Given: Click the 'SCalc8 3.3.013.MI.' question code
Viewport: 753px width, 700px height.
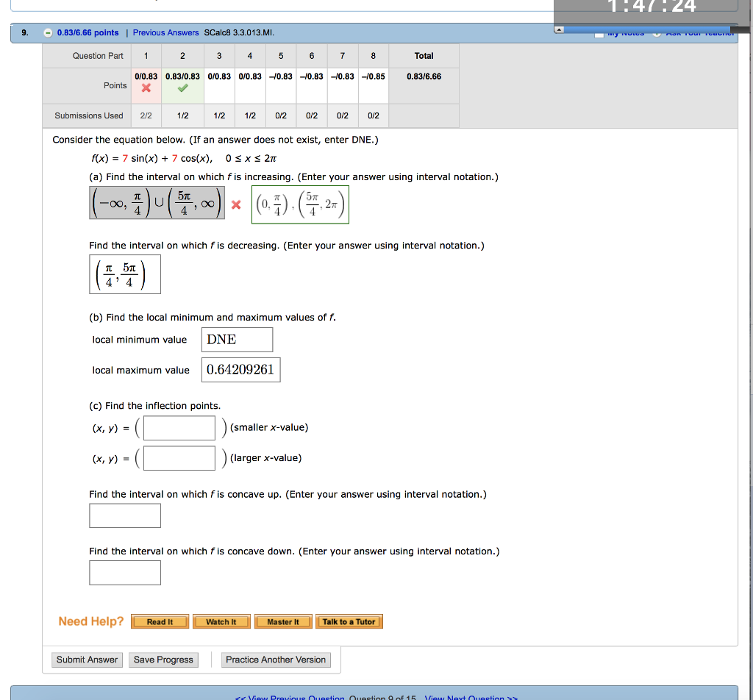Looking at the screenshot, I should 239,32.
